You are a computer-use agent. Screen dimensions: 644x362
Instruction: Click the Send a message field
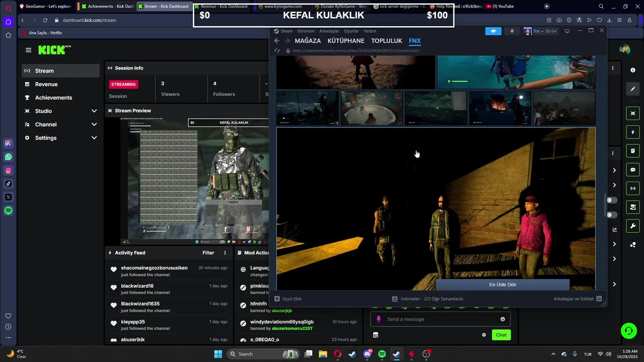tap(440, 319)
